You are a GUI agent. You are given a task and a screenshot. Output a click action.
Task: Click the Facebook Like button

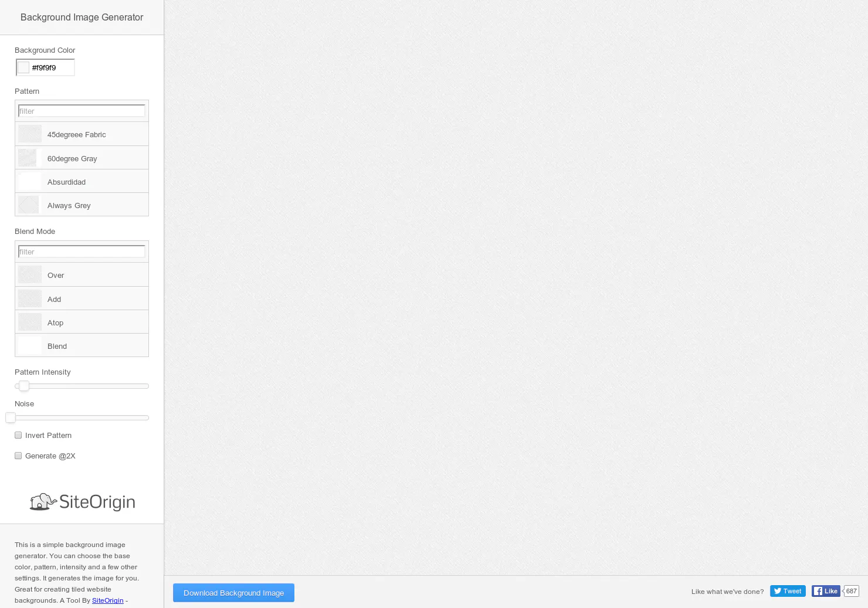(826, 591)
